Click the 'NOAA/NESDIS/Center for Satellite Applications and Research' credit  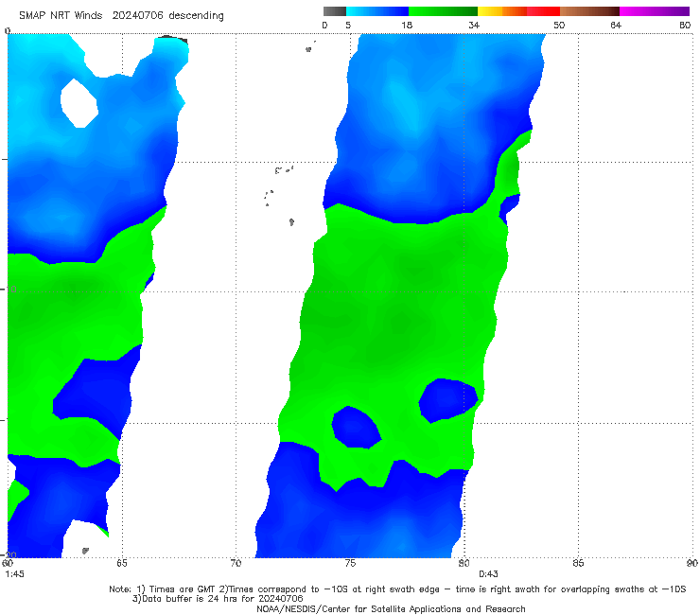pos(391,608)
